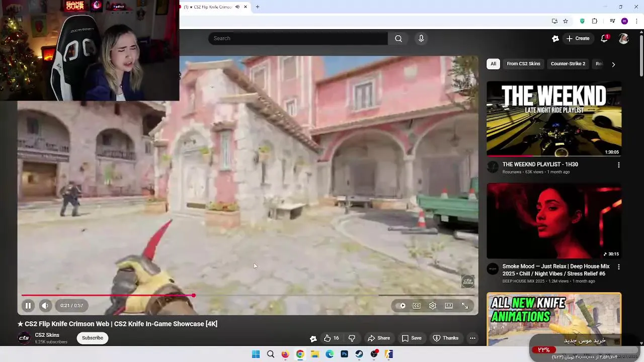Select the 'Counter-Strike 2' chip

tap(568, 64)
